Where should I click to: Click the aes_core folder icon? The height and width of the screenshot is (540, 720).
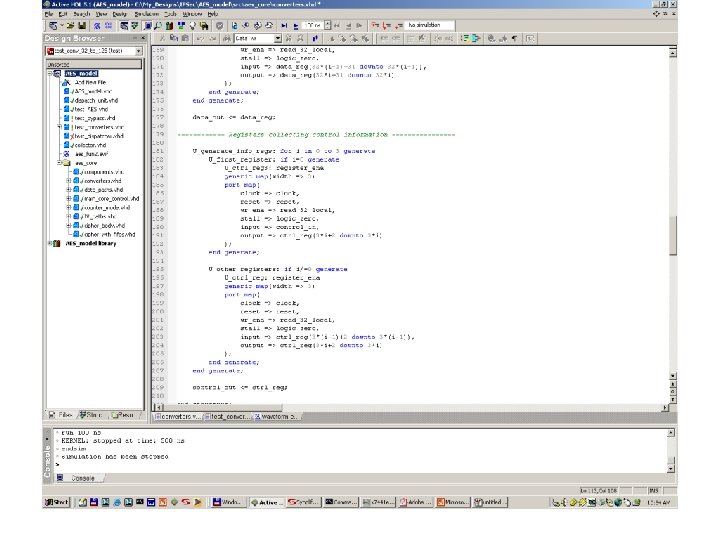[x=69, y=162]
